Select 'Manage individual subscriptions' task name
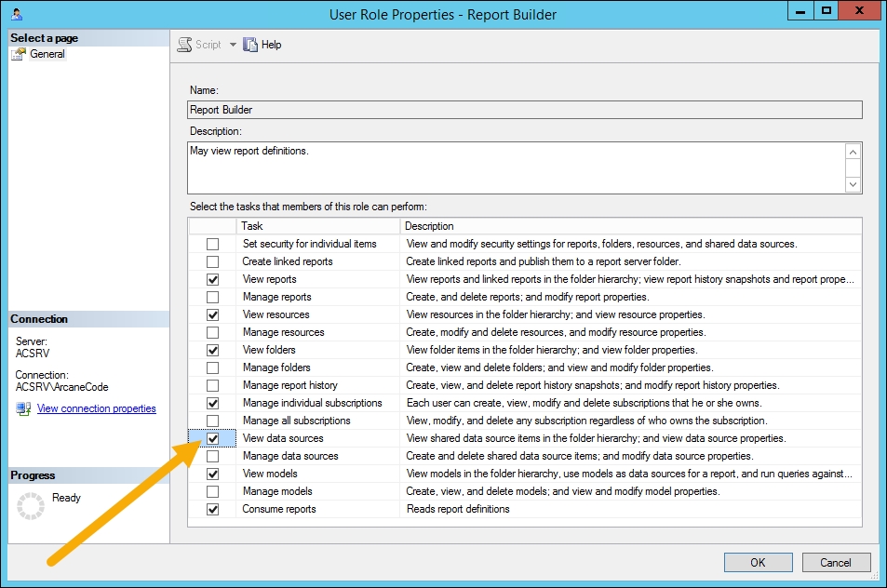The width and height of the screenshot is (887, 588). point(312,403)
